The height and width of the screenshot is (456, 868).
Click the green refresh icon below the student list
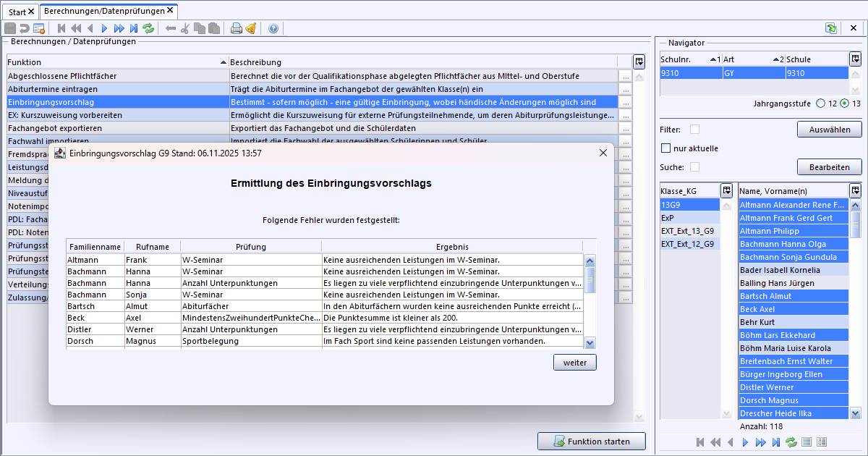click(791, 442)
